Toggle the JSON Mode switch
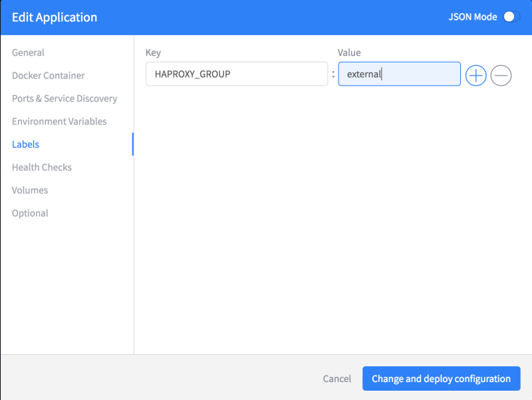 click(x=511, y=17)
